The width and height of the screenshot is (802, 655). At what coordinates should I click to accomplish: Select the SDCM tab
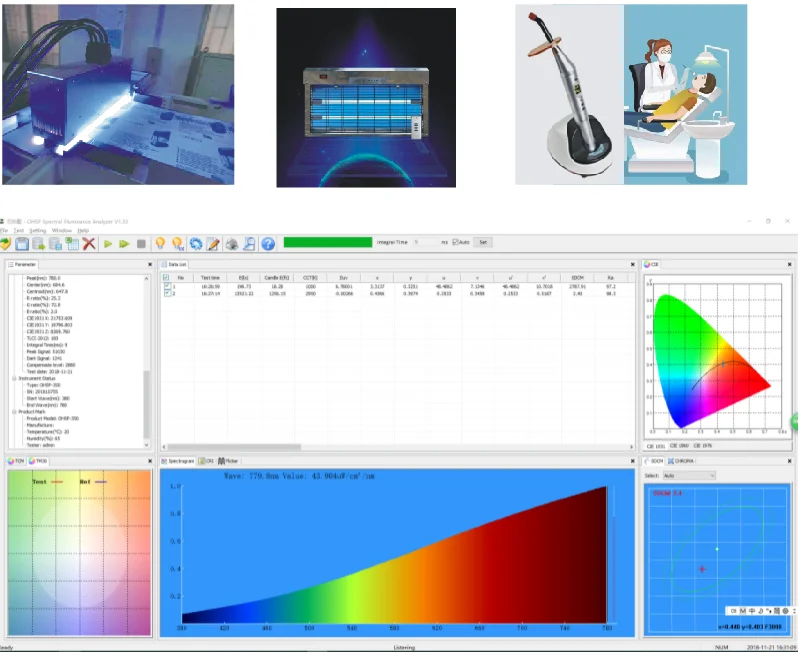pos(654,461)
